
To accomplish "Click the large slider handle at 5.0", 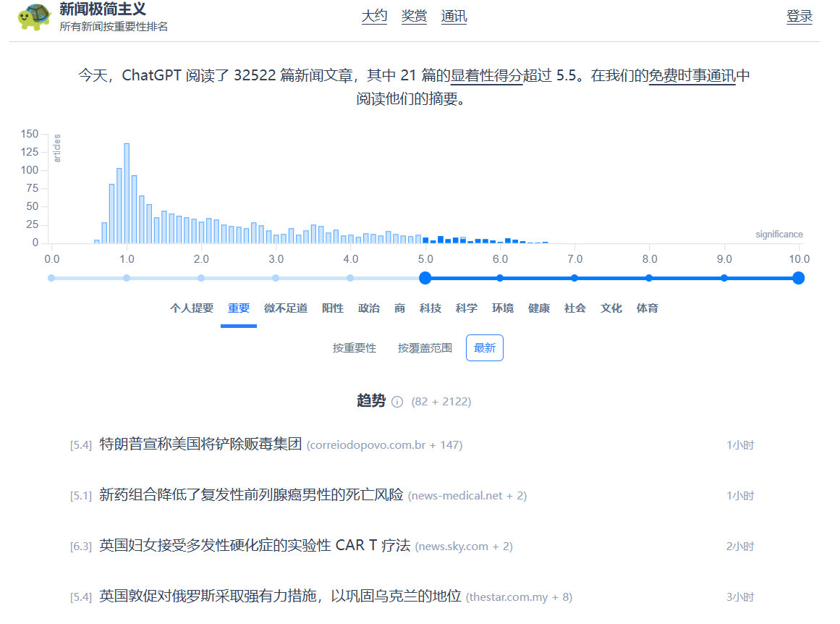I will 425,278.
